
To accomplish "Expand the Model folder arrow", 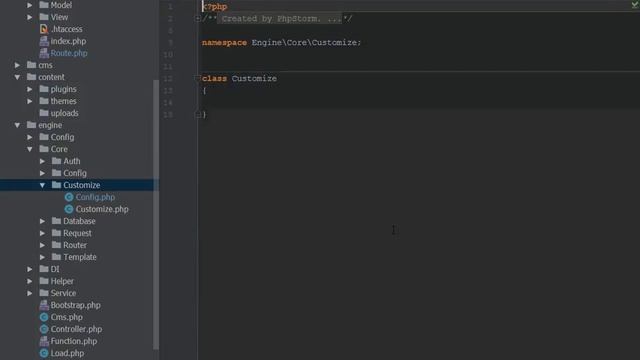I will [x=30, y=5].
